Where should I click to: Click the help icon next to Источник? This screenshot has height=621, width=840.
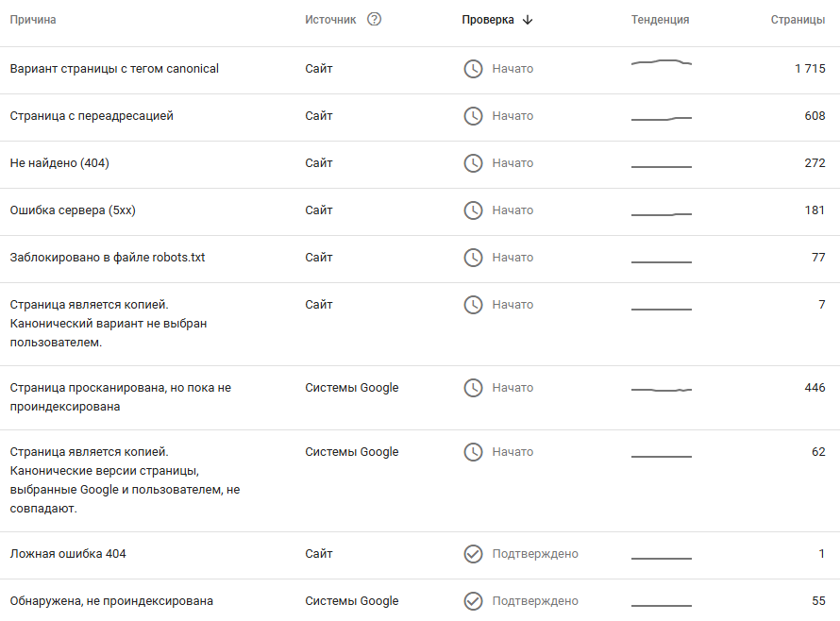tap(375, 20)
